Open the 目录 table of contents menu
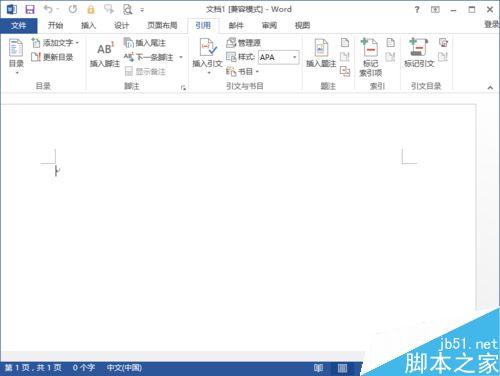This screenshot has width=500, height=376. 16,56
